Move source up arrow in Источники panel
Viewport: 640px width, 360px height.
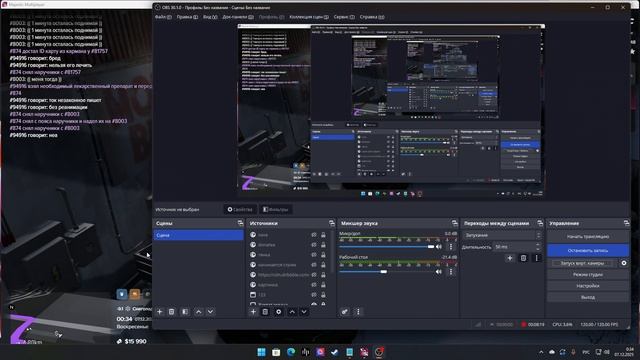click(292, 312)
